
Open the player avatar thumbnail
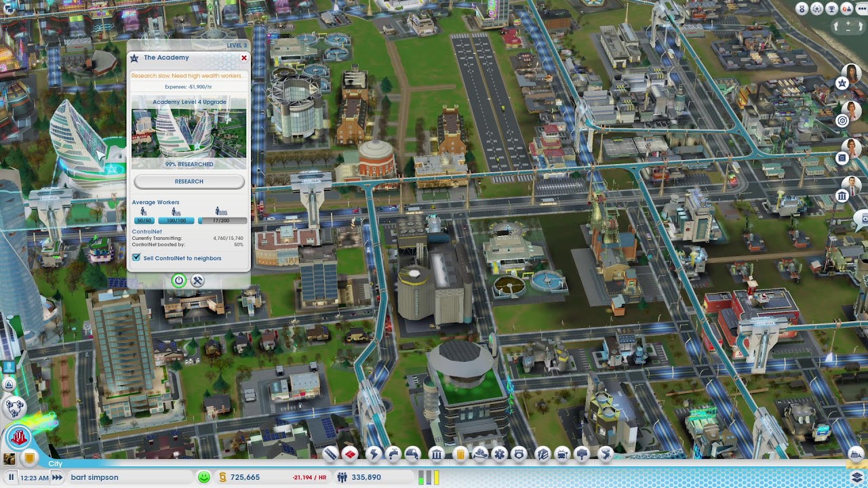(x=9, y=459)
